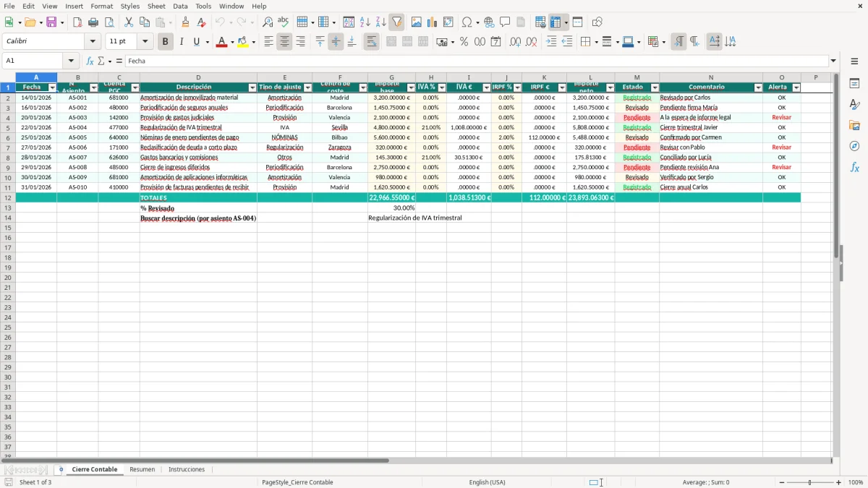The width and height of the screenshot is (868, 488).
Task: Insert Comment speech bubble icon
Action: coord(505,22)
